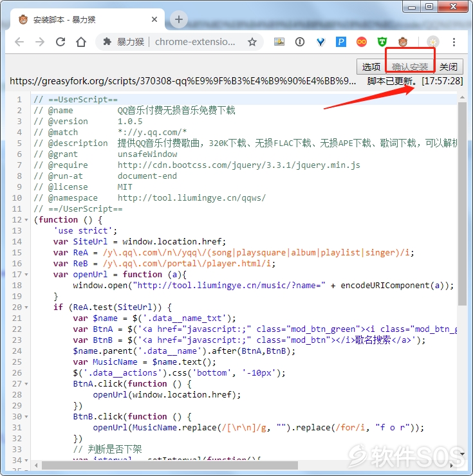
Task: Click the greasyfork.org script URL text
Action: tap(183, 81)
